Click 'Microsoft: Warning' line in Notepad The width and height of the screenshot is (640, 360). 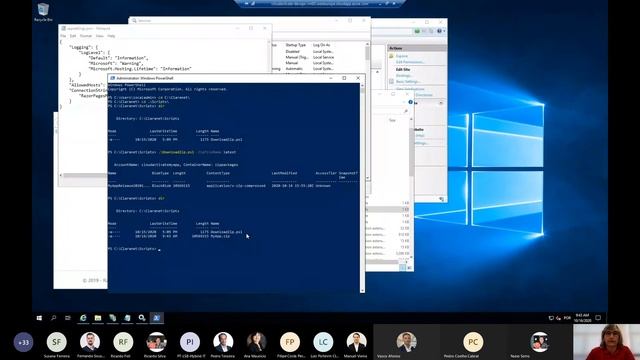[x=116, y=63]
